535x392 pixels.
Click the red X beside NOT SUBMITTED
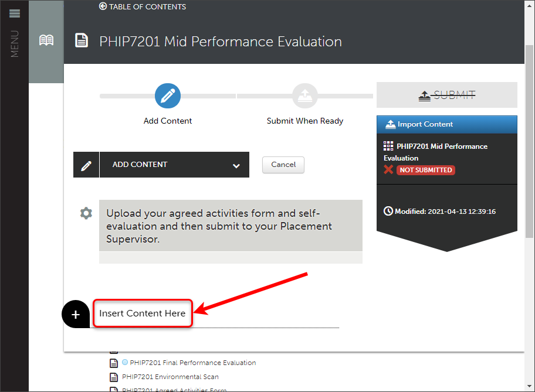click(389, 170)
